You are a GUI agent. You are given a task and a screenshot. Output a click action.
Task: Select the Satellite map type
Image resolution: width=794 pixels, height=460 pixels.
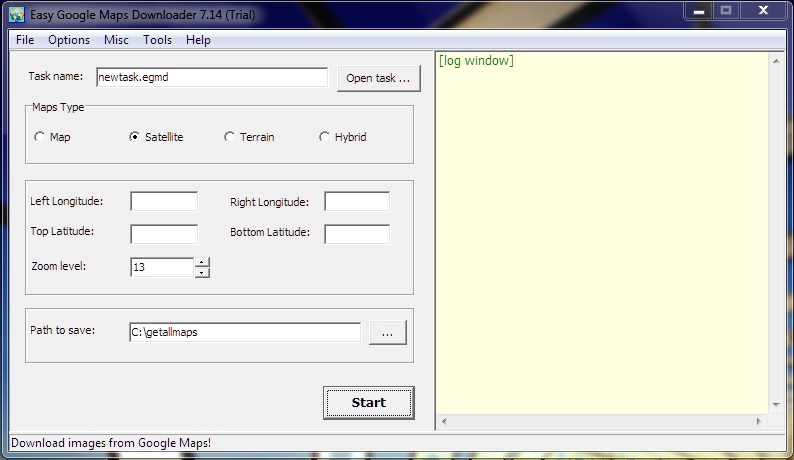[x=134, y=137]
